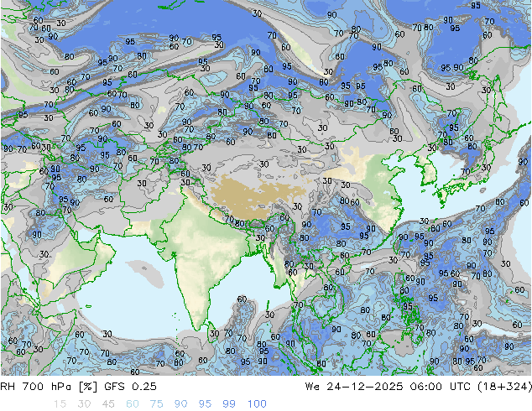
Task: Click the light-blue 60 value in the legend row
Action: pyautogui.click(x=133, y=404)
